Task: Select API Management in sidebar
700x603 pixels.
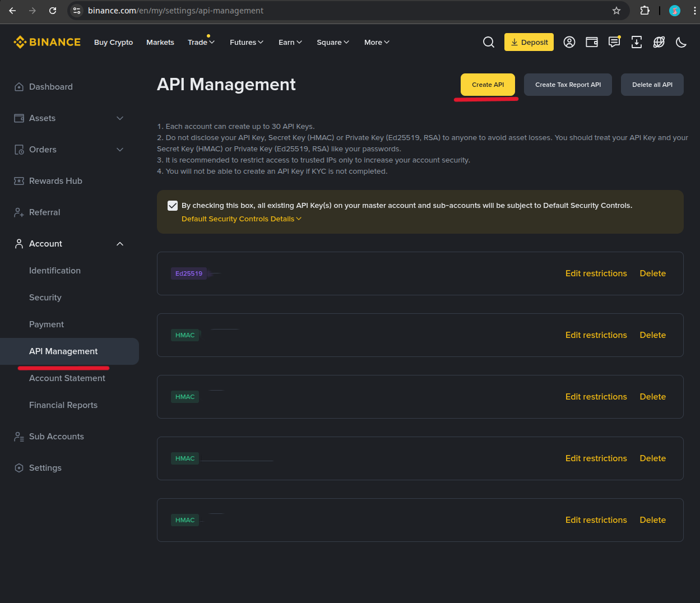Action: (69, 351)
